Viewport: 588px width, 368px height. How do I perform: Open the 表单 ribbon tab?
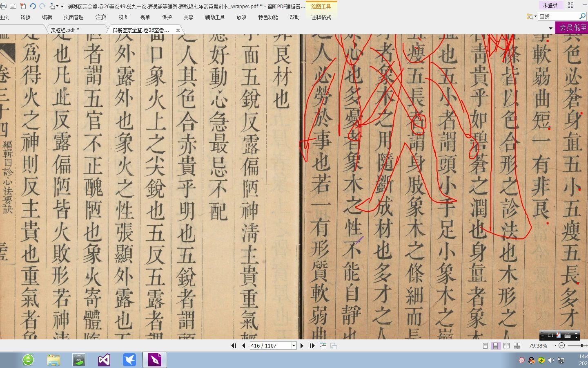click(145, 17)
